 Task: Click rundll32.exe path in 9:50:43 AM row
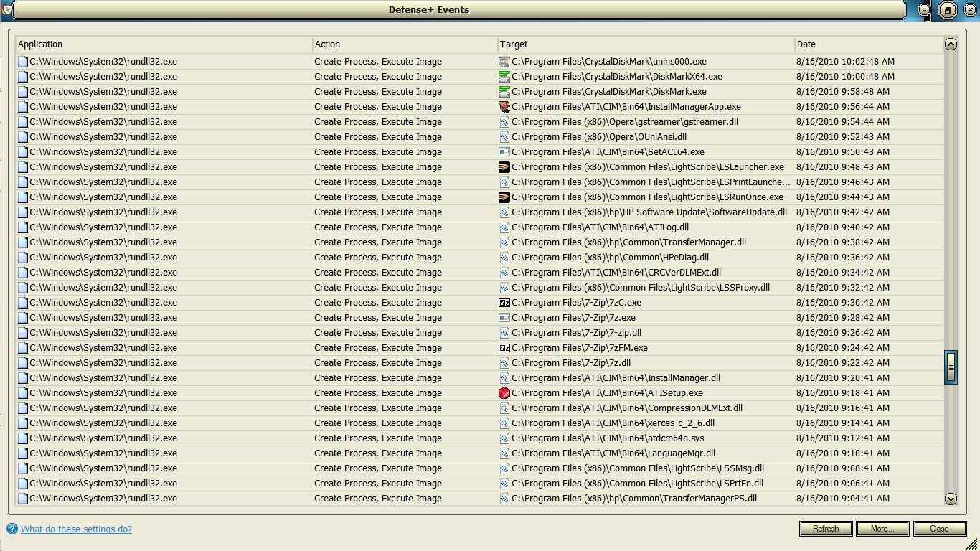click(x=103, y=152)
